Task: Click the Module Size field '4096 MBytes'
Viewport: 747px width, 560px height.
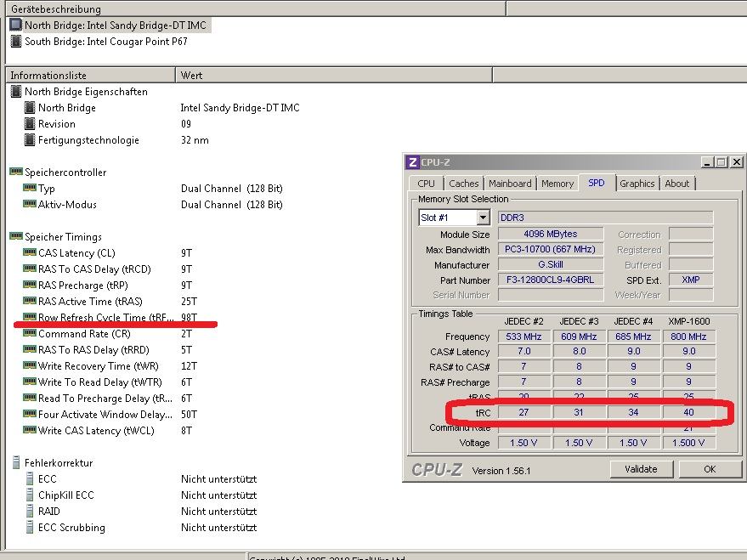Action: (x=550, y=234)
